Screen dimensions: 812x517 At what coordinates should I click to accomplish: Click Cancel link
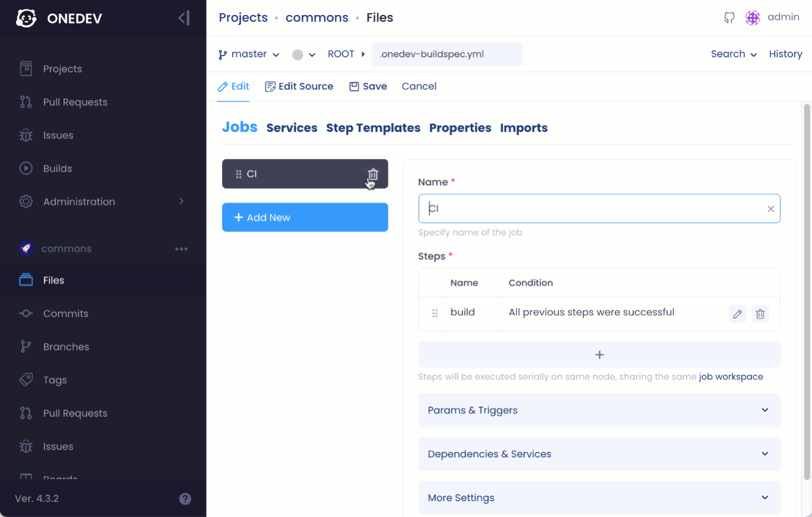pos(419,86)
